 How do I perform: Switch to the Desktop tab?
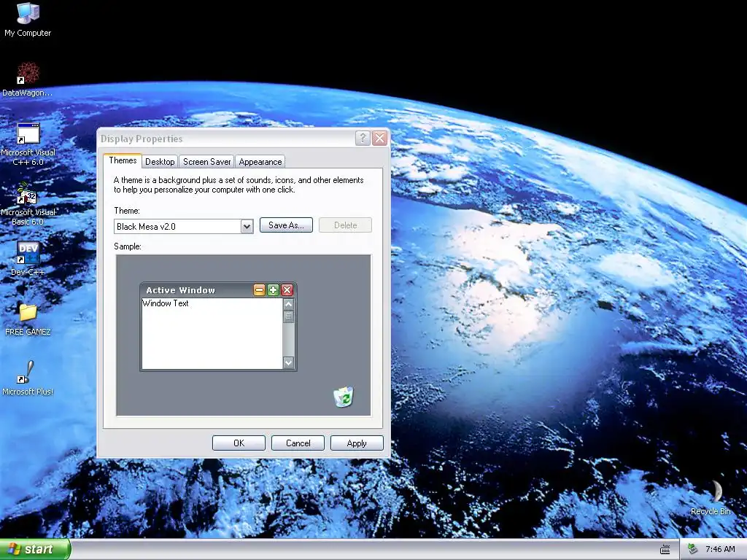(160, 161)
